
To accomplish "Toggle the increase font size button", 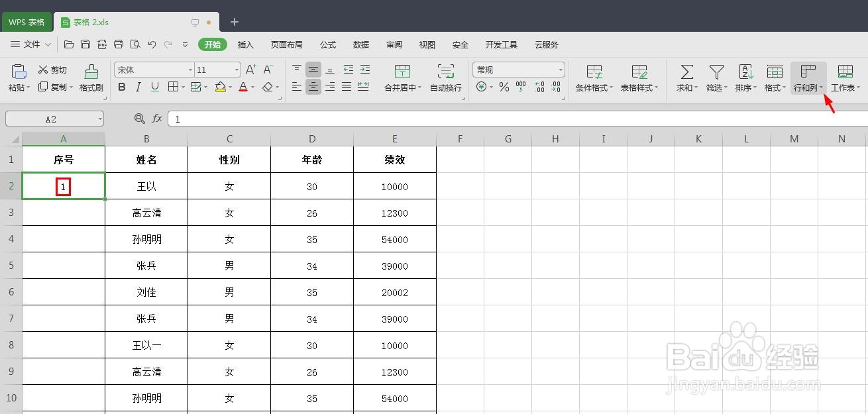I will coord(250,69).
